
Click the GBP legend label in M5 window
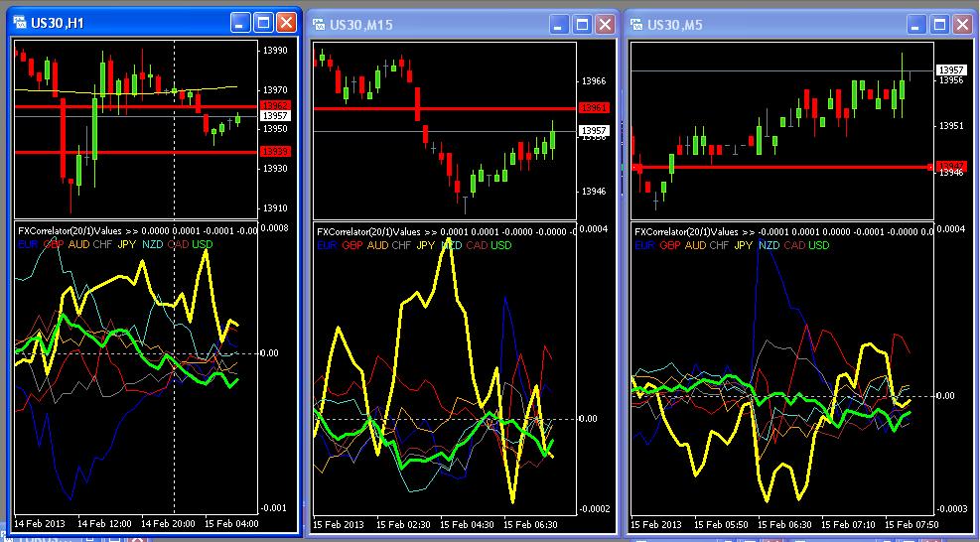670,245
